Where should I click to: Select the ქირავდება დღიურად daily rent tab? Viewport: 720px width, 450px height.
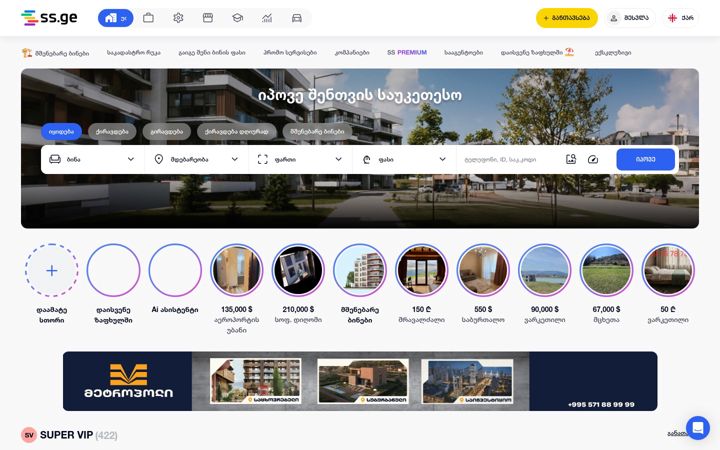236,131
